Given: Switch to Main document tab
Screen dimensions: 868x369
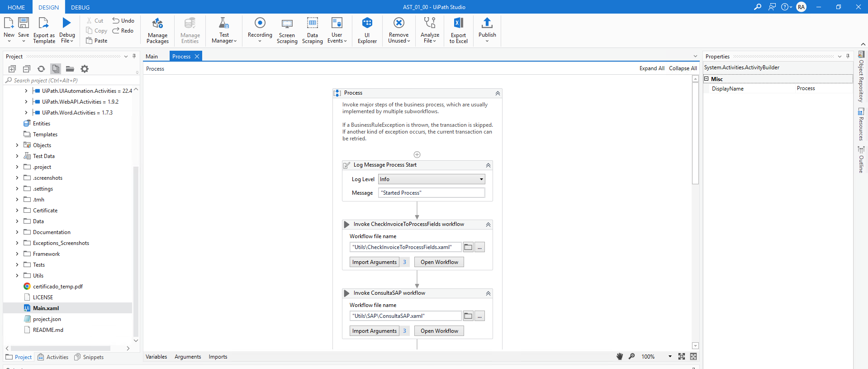Looking at the screenshot, I should pos(152,56).
